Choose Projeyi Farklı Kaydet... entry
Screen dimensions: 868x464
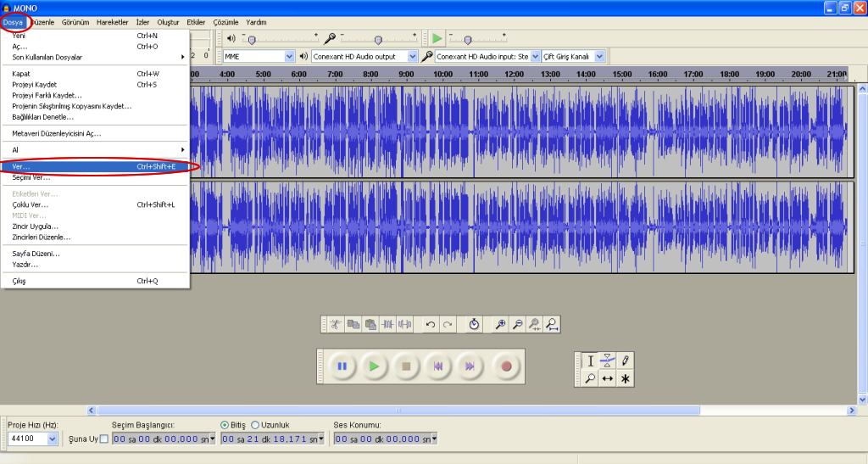pyautogui.click(x=95, y=95)
